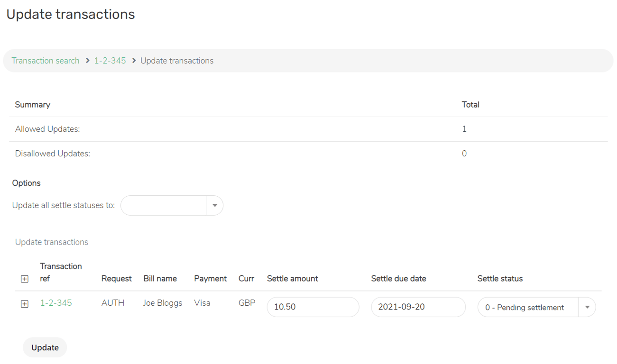Go to Transaction search breadcrumb link

[x=46, y=61]
